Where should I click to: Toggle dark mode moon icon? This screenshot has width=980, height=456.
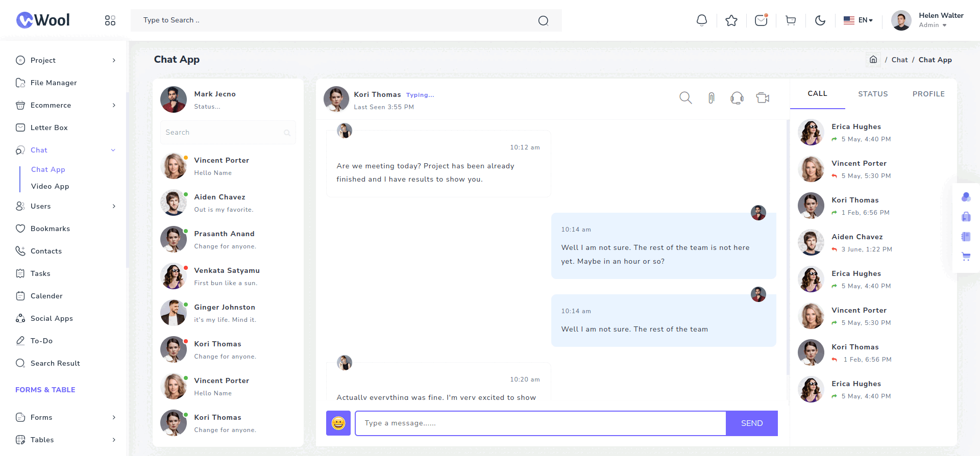click(820, 20)
